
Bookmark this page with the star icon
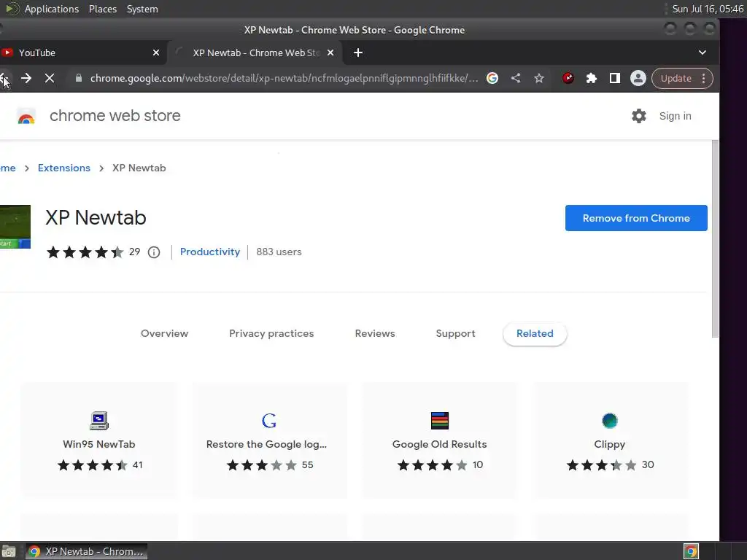(539, 78)
